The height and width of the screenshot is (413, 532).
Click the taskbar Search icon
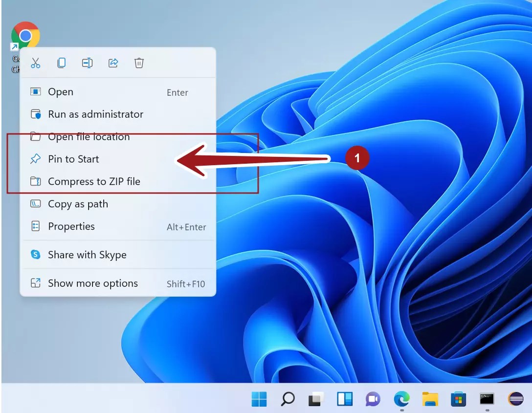[287, 399]
